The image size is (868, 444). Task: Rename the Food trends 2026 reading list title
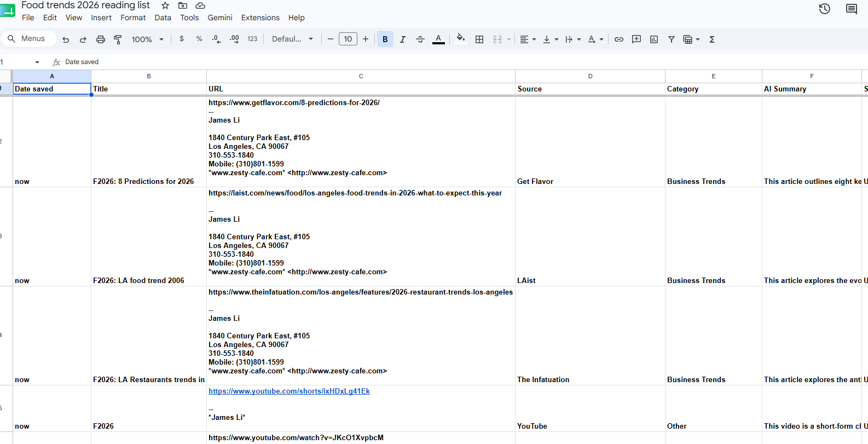86,5
